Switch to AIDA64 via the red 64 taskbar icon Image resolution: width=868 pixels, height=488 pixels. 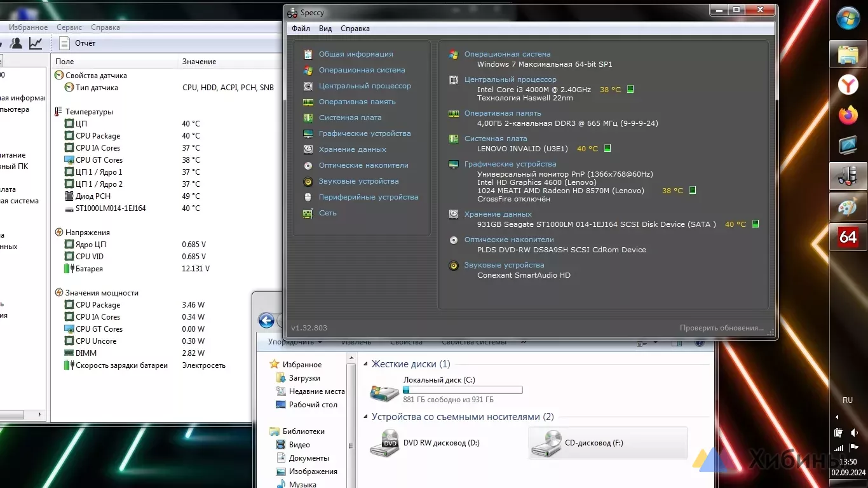pos(848,237)
